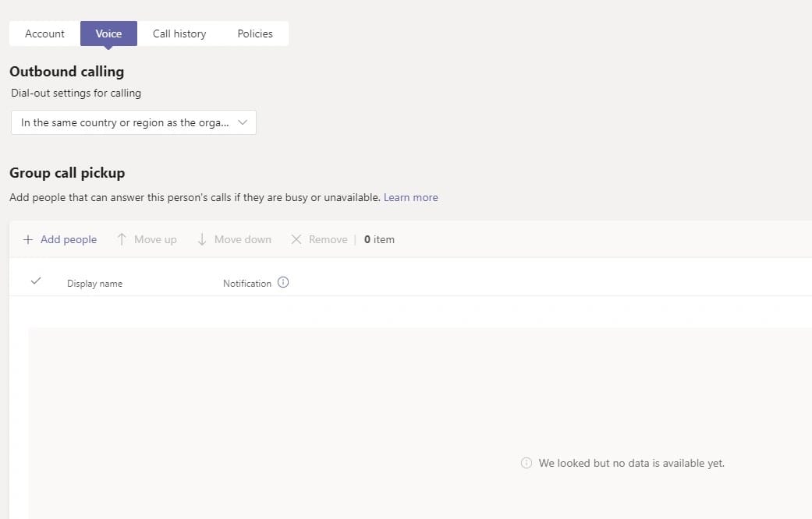This screenshot has width=812, height=519.
Task: Expand the dial-out settings chevron
Action: click(x=242, y=123)
